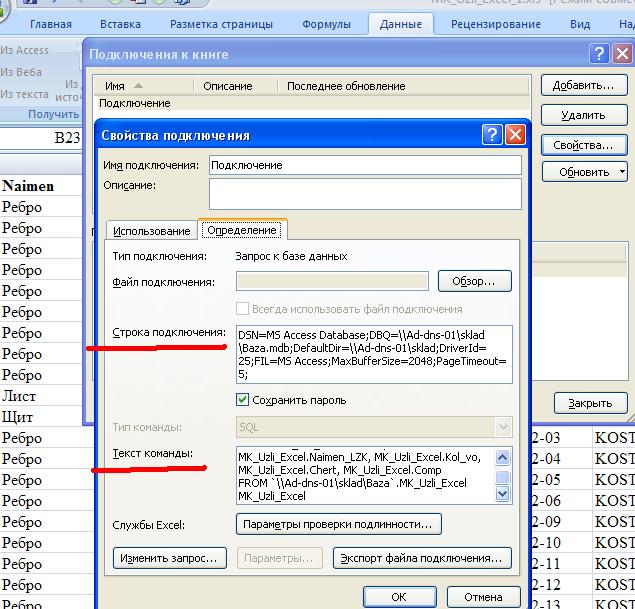Click the disabled Параметры... button

tap(279, 558)
